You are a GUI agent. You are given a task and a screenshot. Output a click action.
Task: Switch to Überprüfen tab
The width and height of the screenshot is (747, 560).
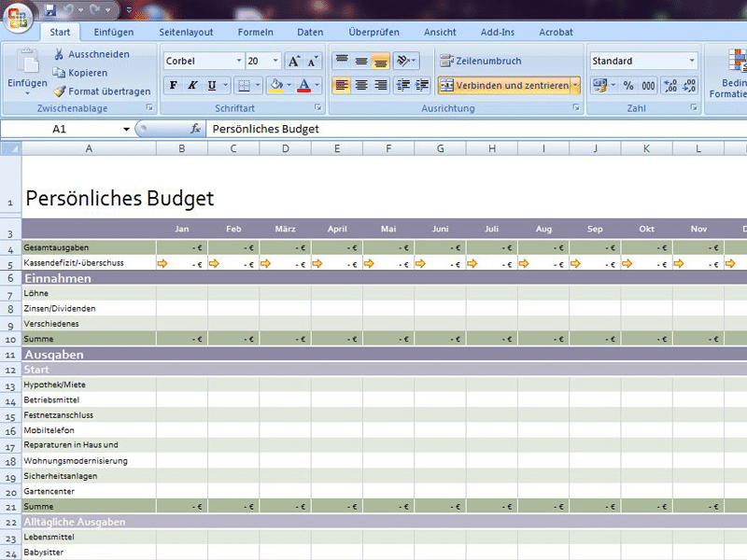coord(374,33)
